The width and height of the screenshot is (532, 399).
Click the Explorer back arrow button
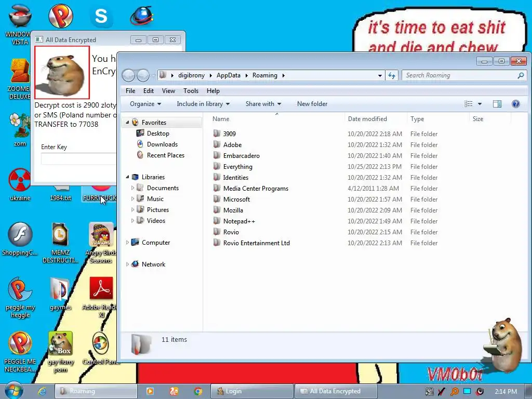coord(129,75)
